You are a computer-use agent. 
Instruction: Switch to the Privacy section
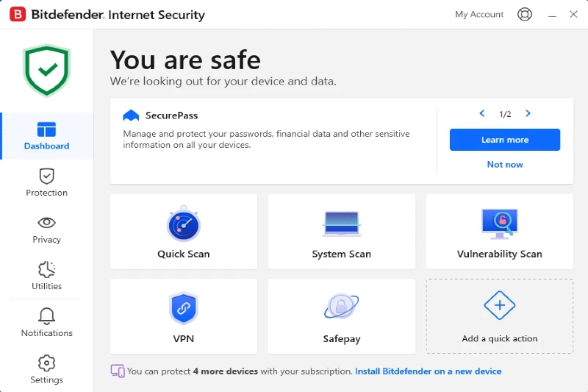click(x=47, y=230)
